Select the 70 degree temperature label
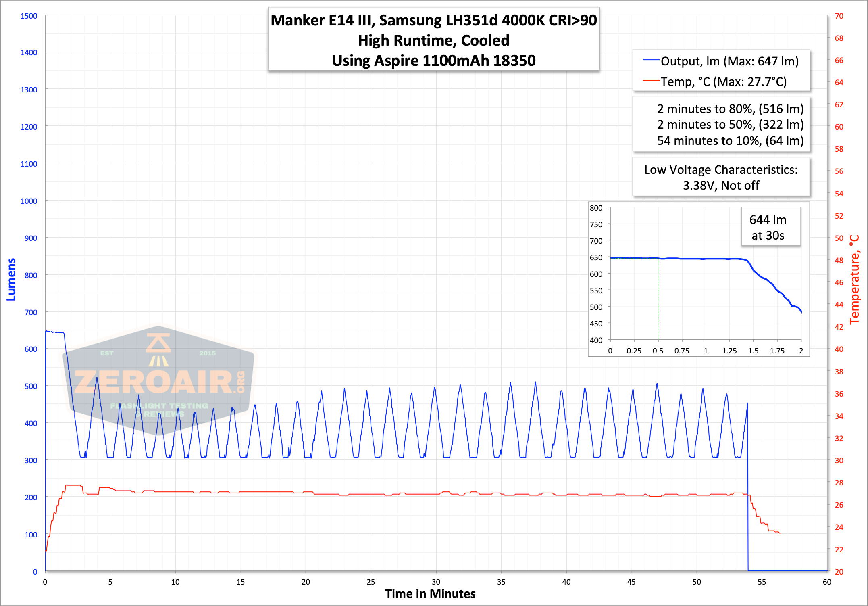 coord(839,16)
